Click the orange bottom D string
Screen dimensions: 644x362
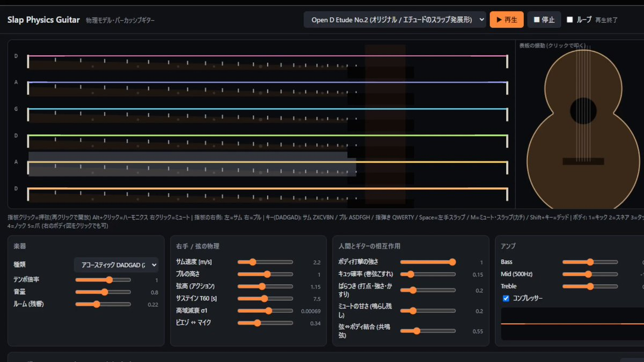pos(267,188)
